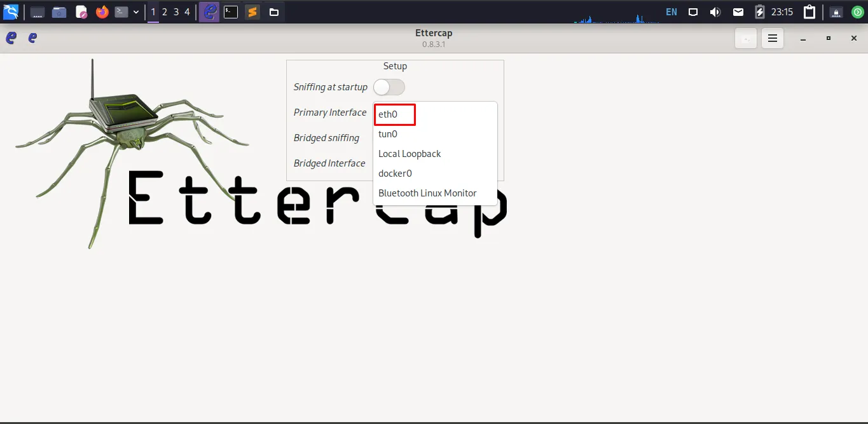Switch to workspace 2

163,11
